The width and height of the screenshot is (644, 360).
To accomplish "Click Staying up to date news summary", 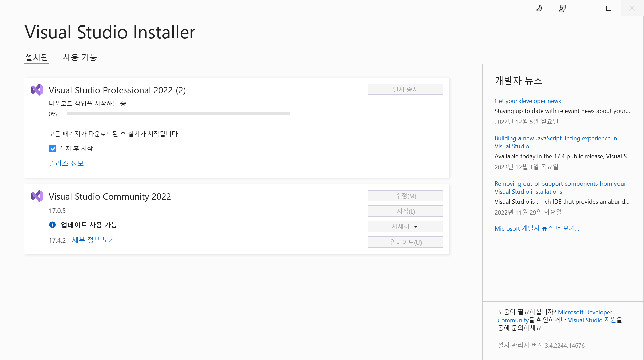I will click(x=562, y=111).
